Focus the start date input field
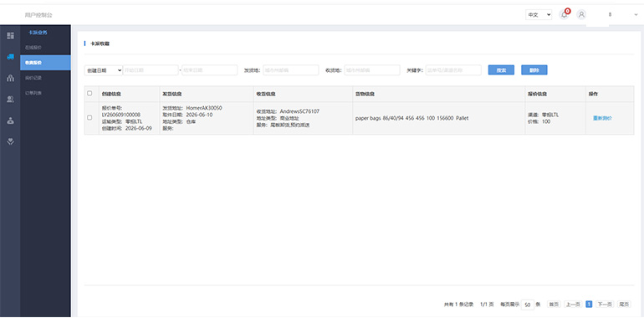 (x=151, y=70)
